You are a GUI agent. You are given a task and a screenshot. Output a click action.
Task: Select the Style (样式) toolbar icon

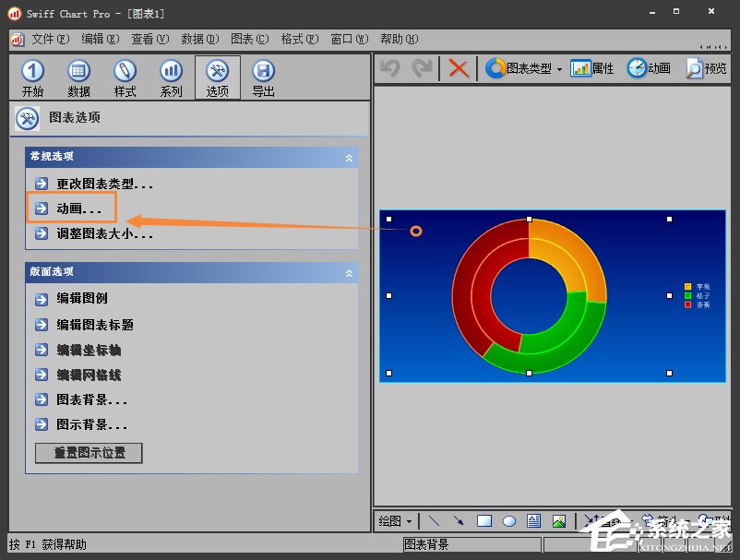tap(125, 77)
